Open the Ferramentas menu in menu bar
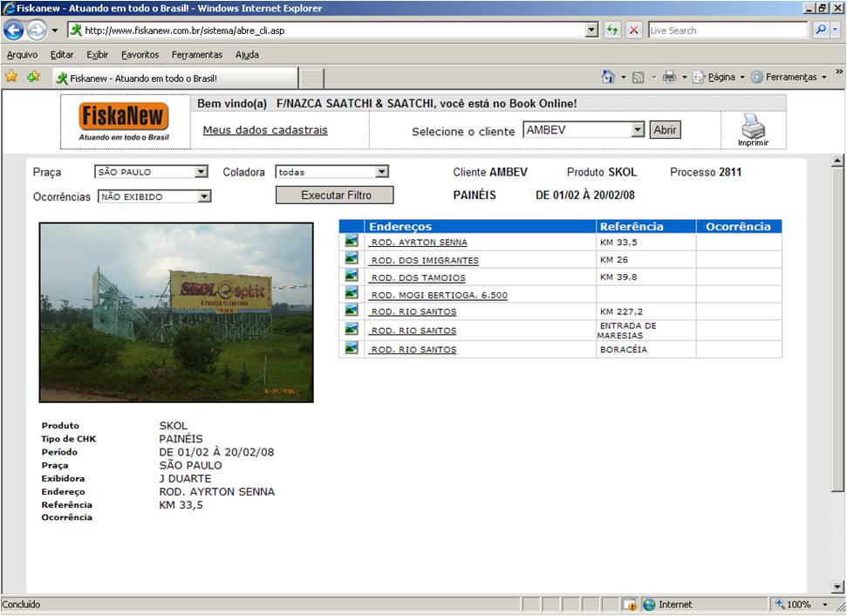 196,55
